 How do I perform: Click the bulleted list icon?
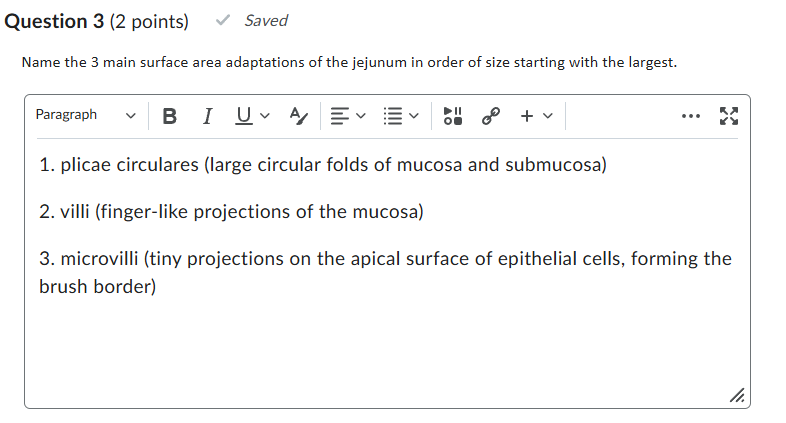click(392, 116)
